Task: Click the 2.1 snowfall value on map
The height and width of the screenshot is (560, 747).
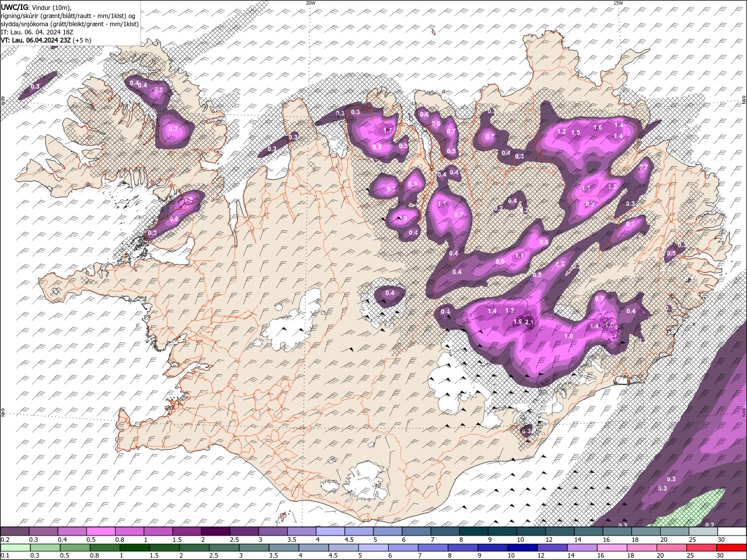Action: click(530, 322)
